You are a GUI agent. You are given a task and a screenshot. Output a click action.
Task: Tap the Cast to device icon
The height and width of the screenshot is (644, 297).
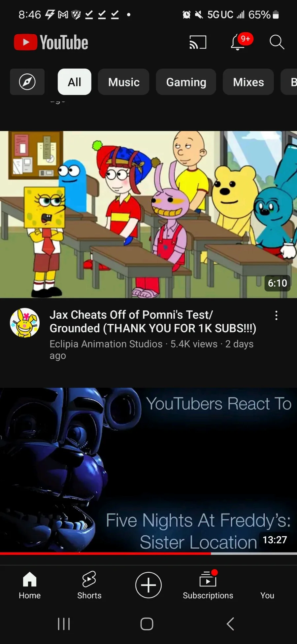[198, 42]
